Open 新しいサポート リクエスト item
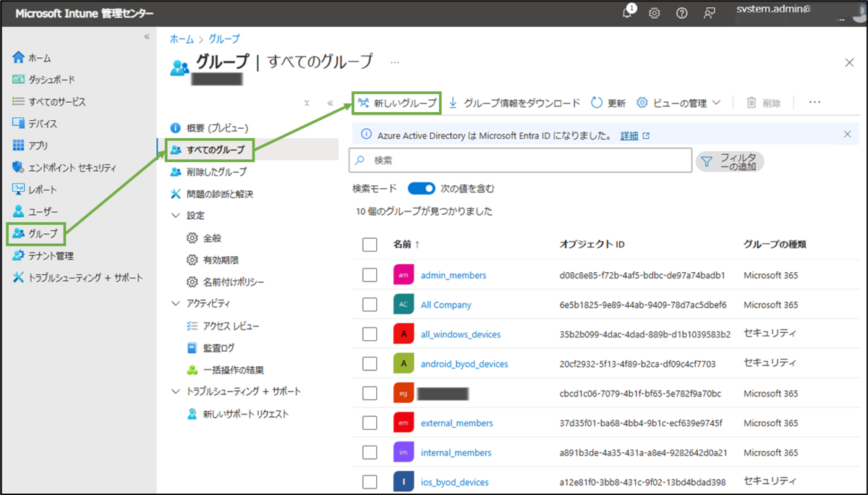868x495 pixels. [237, 414]
